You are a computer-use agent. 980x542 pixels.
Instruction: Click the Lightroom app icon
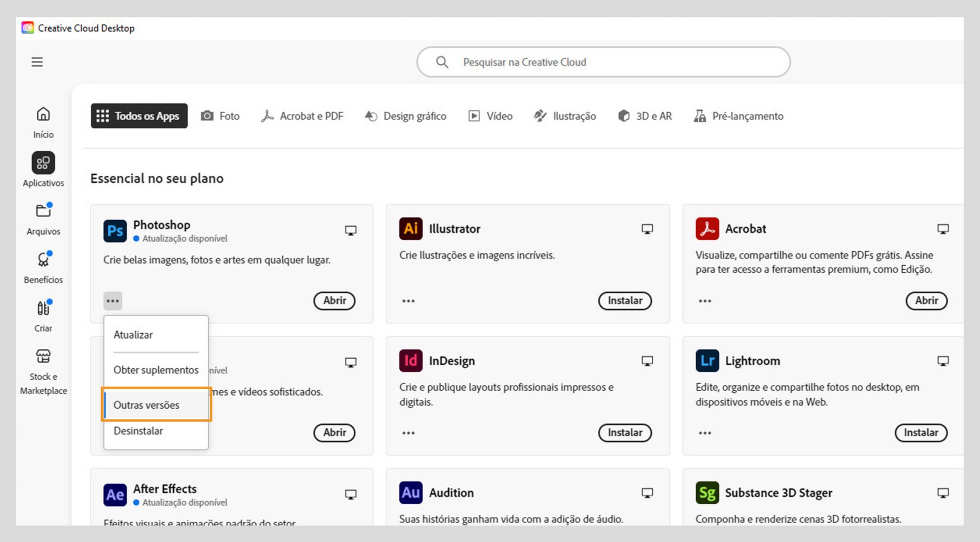(707, 361)
